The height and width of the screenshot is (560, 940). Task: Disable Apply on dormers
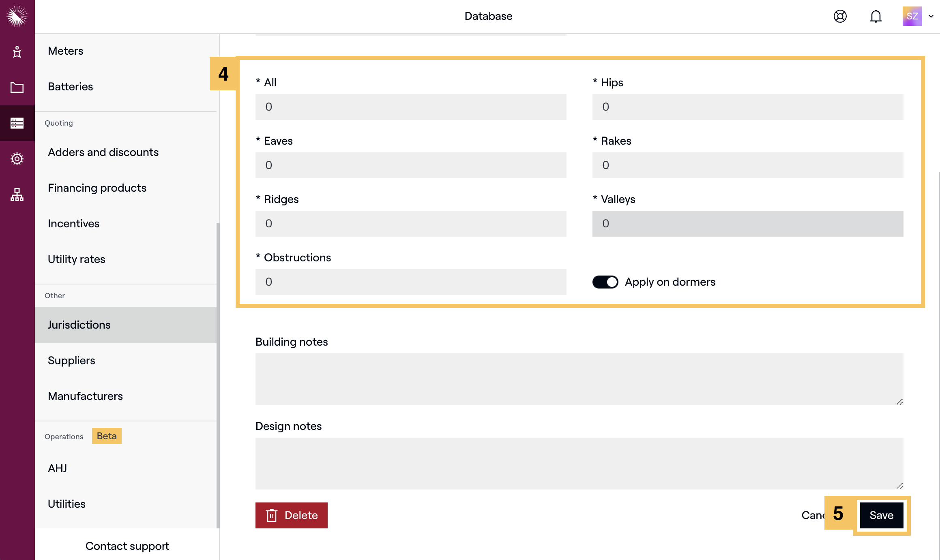click(x=605, y=282)
